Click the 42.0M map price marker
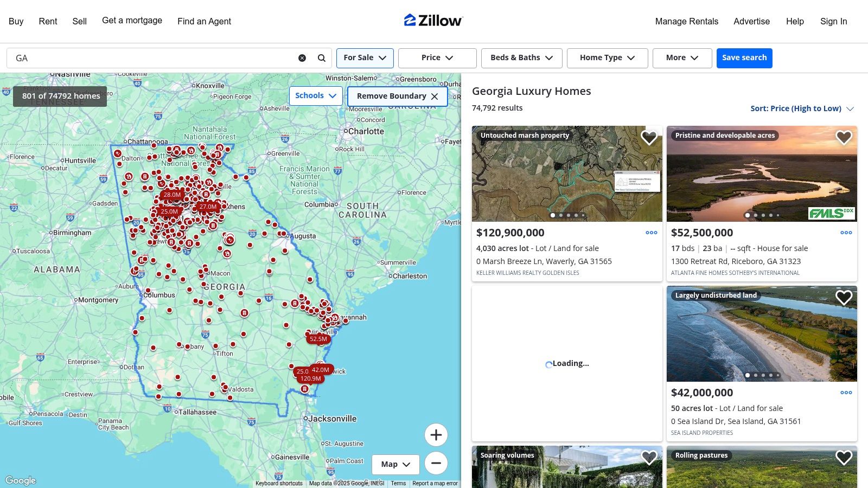 click(321, 370)
